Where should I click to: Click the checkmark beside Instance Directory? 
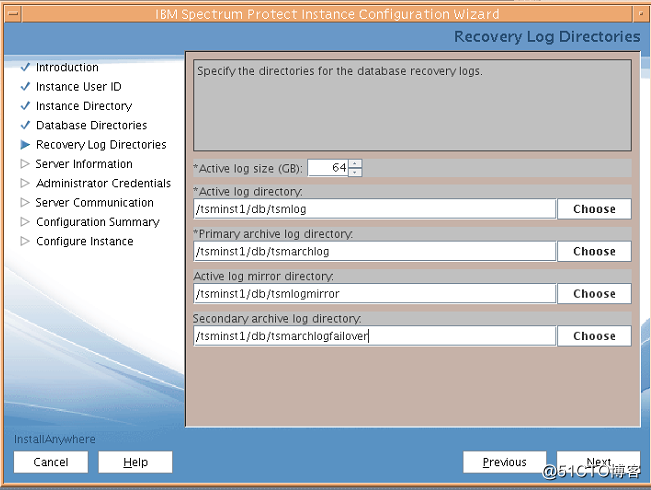(25, 105)
